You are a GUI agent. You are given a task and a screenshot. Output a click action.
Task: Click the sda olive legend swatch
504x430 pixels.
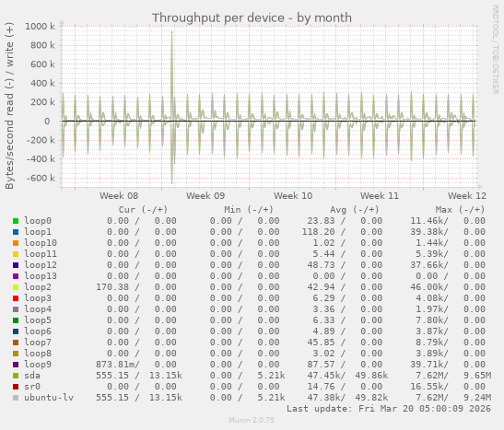coord(16,376)
